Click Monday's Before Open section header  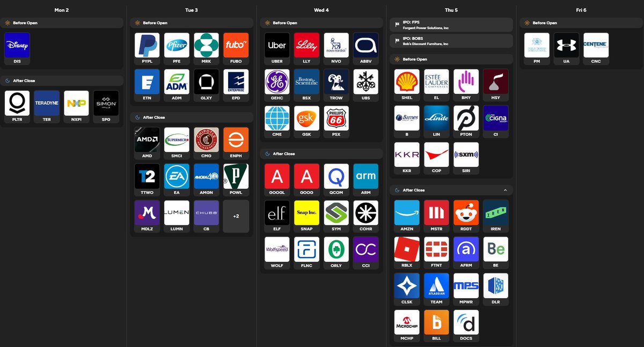coord(62,23)
